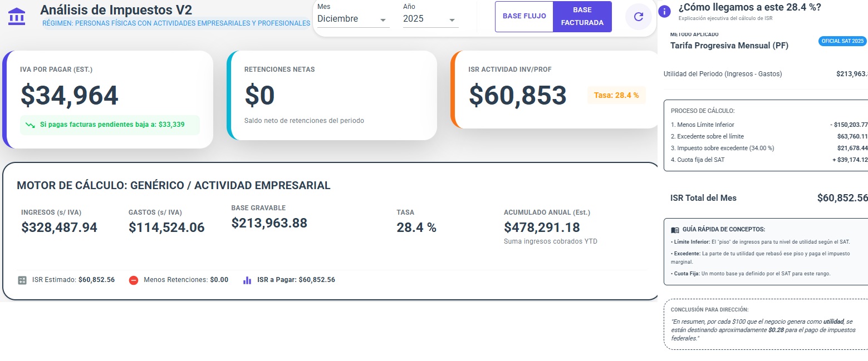Click the Retenciones Netas card
The width and height of the screenshot is (868, 361).
[332, 96]
